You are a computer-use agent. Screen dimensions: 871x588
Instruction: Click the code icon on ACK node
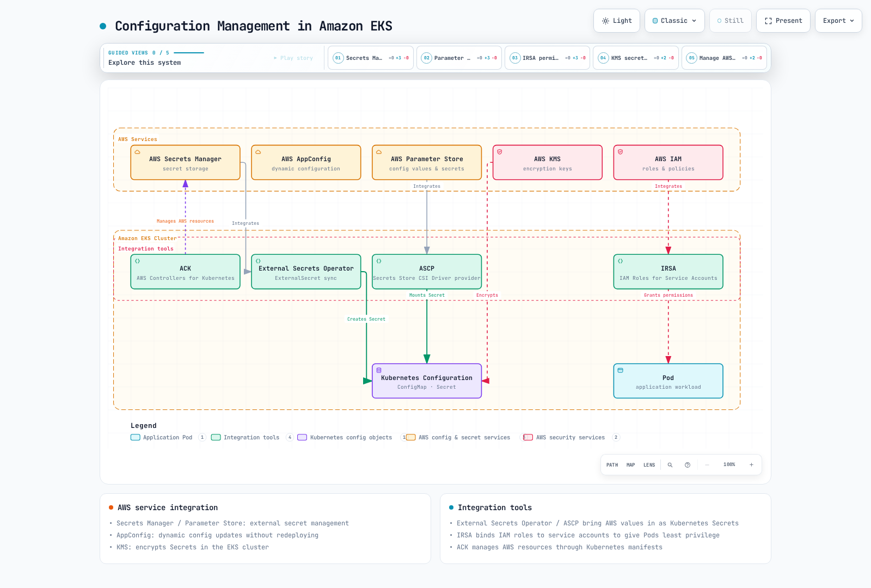(x=138, y=261)
